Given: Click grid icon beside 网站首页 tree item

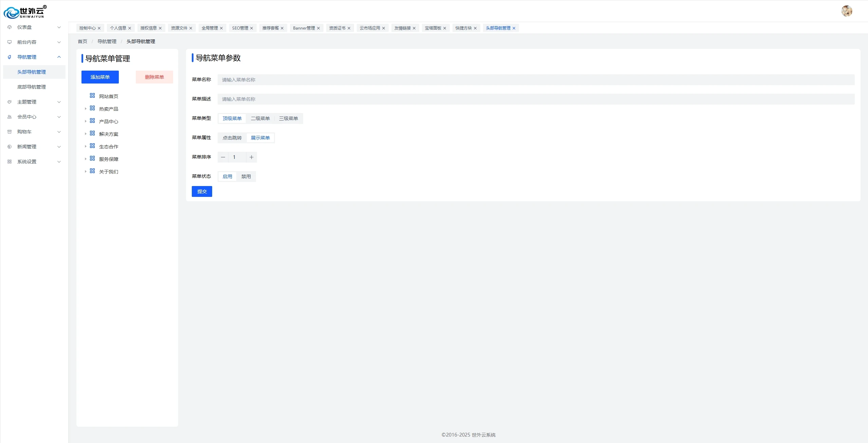Looking at the screenshot, I should click(x=92, y=96).
